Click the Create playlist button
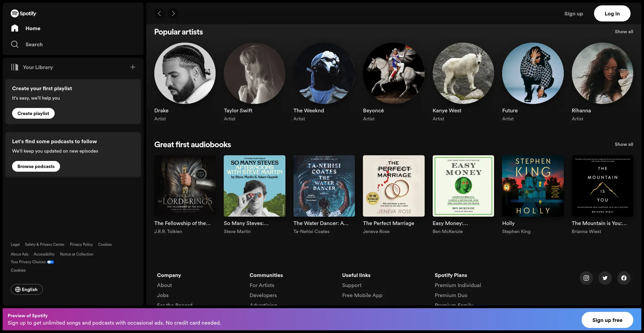 point(33,113)
